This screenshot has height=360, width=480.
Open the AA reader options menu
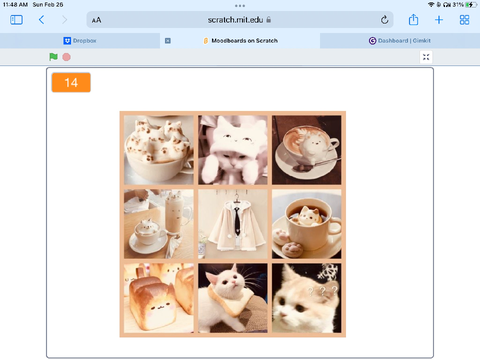(x=96, y=20)
